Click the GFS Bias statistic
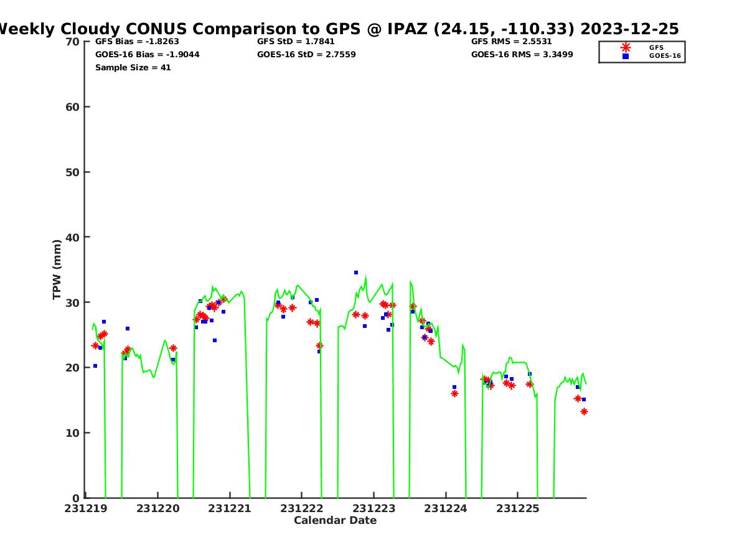The height and width of the screenshot is (560, 747). point(137,42)
